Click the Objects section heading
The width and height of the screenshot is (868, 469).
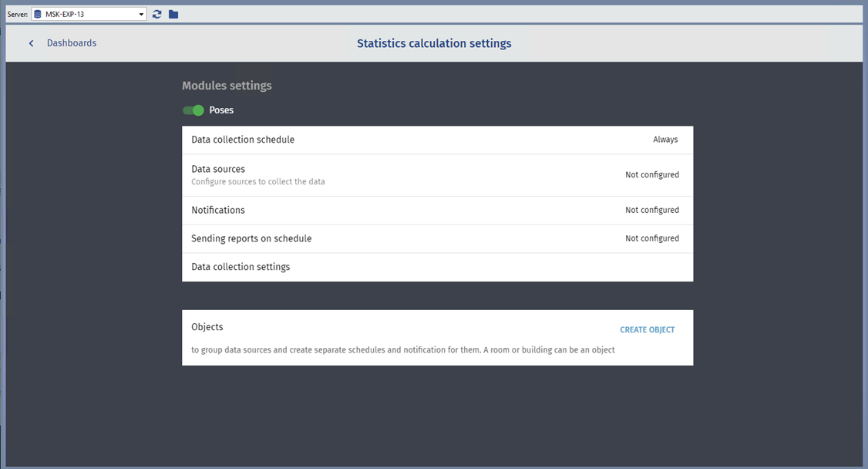coord(207,327)
